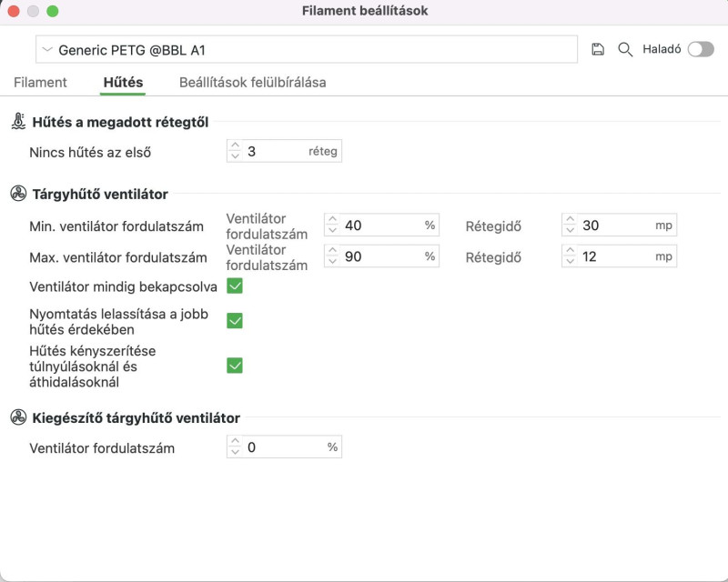Increase Nincs hűtés az első layer count
Image resolution: width=728 pixels, height=582 pixels.
click(x=235, y=145)
